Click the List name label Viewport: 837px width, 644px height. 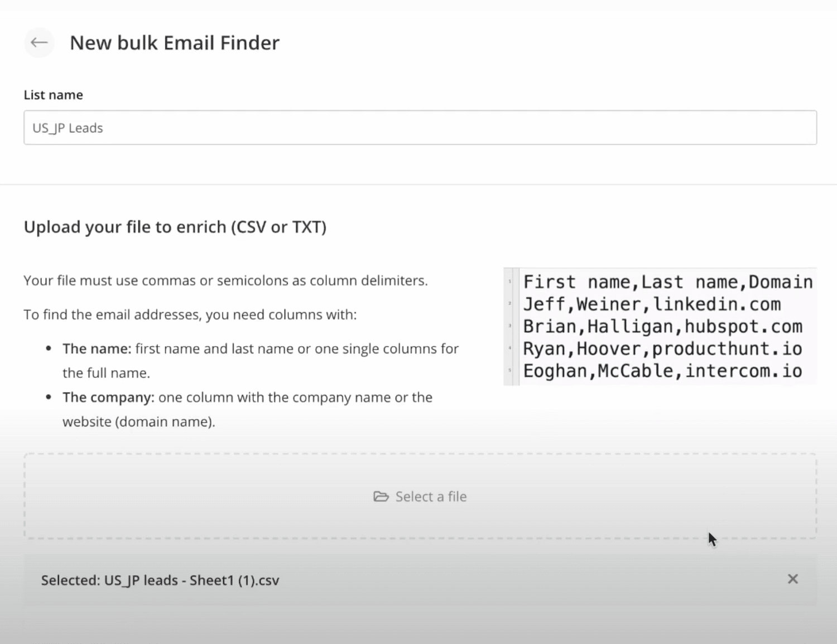(54, 95)
